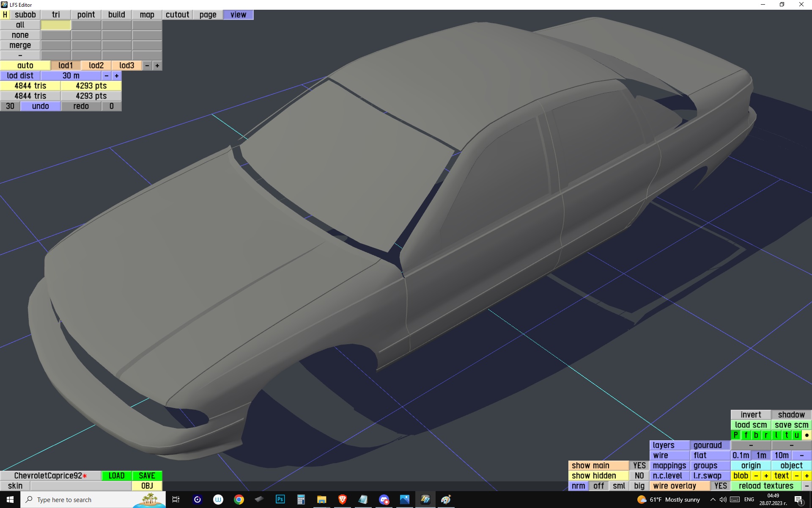812x508 pixels.
Task: Open Chrome from the taskbar
Action: (239, 500)
